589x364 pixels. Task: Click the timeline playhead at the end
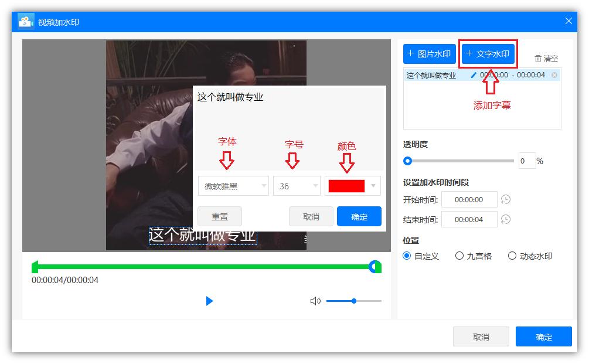[x=374, y=267]
